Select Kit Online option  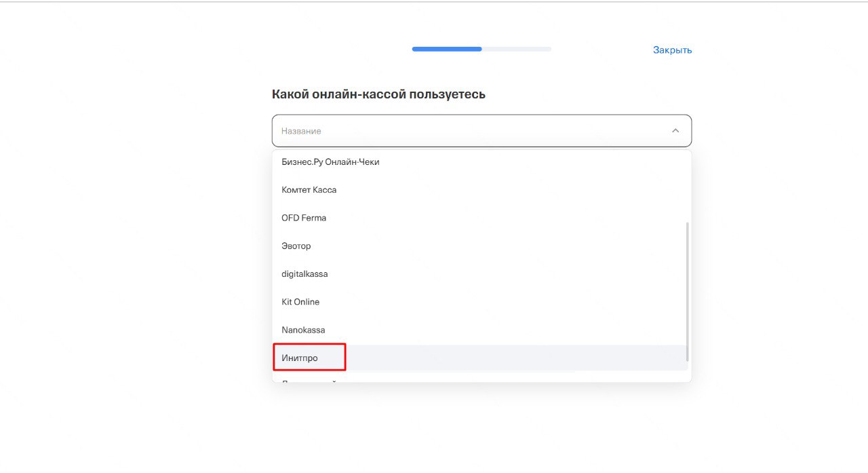pos(480,302)
